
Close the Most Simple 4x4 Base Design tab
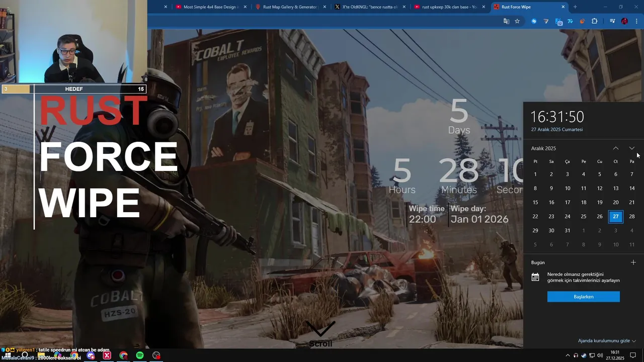pyautogui.click(x=245, y=7)
